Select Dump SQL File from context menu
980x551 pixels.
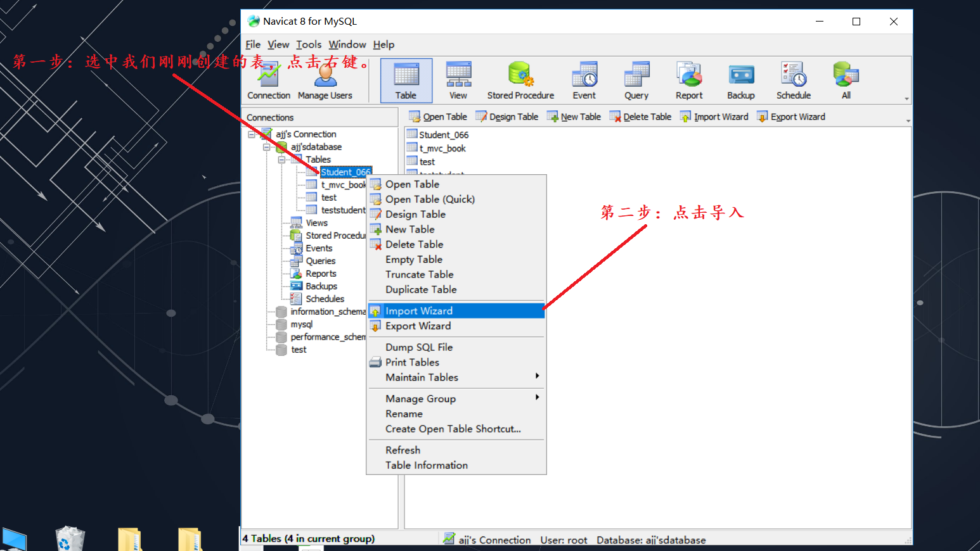[419, 348]
